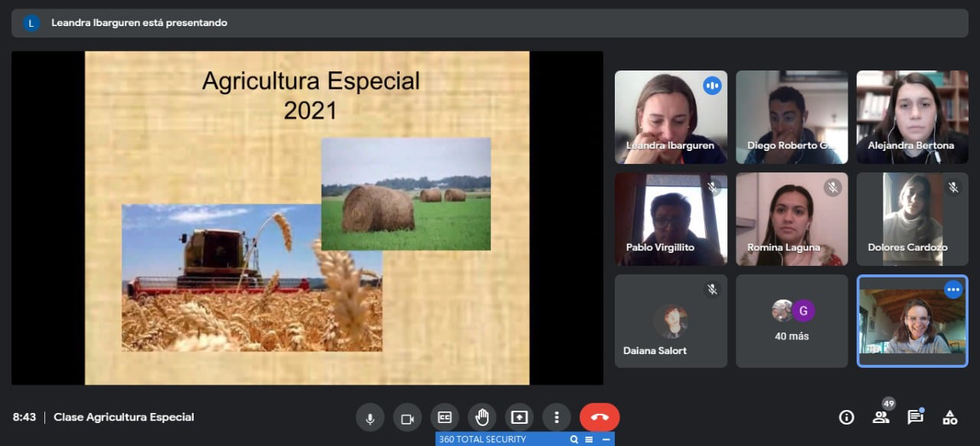Open the three-dot more options menu
The height and width of the screenshot is (446, 980).
[557, 418]
